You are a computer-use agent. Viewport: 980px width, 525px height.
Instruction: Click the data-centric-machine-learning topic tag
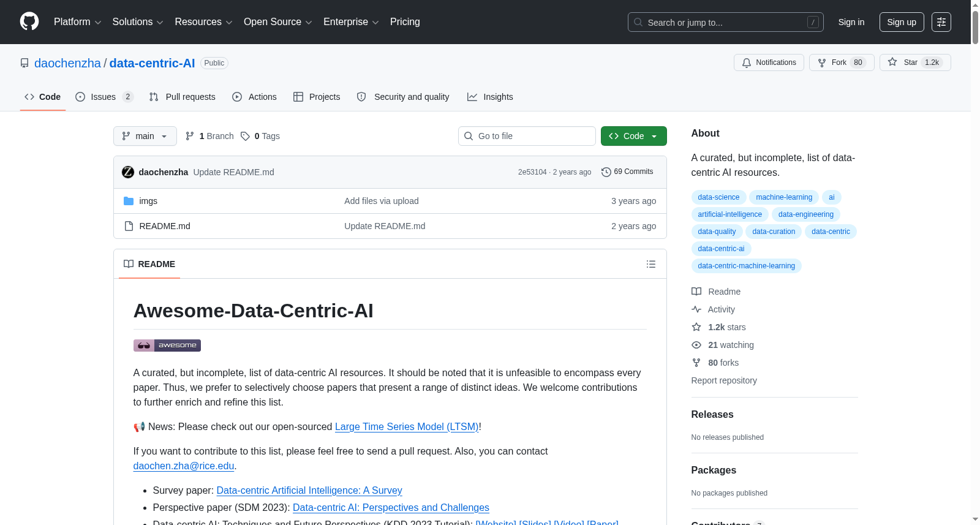(x=746, y=266)
